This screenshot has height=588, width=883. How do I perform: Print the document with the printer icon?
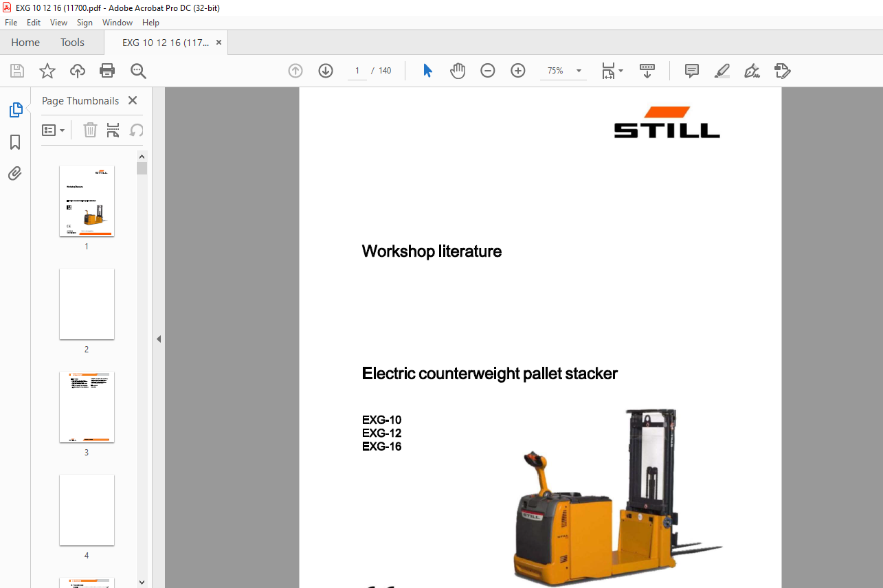pyautogui.click(x=107, y=71)
